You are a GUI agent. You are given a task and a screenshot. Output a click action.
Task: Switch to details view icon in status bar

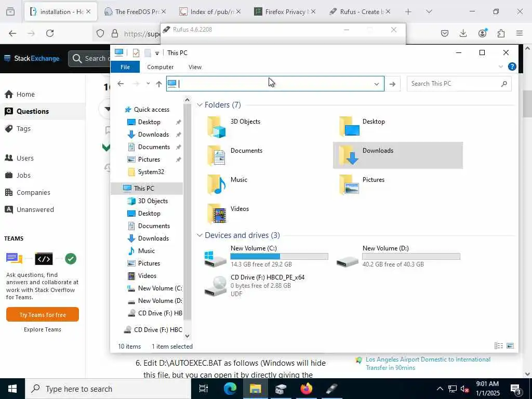pyautogui.click(x=499, y=345)
